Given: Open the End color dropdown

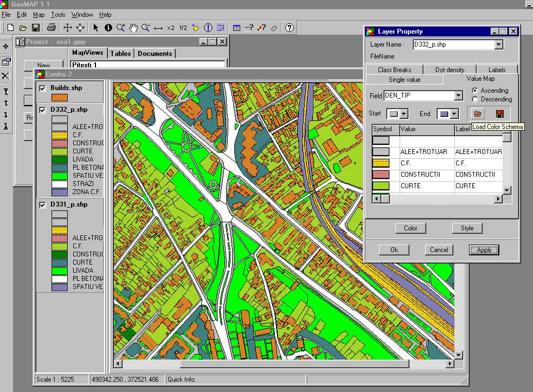Looking at the screenshot, I should [x=454, y=114].
